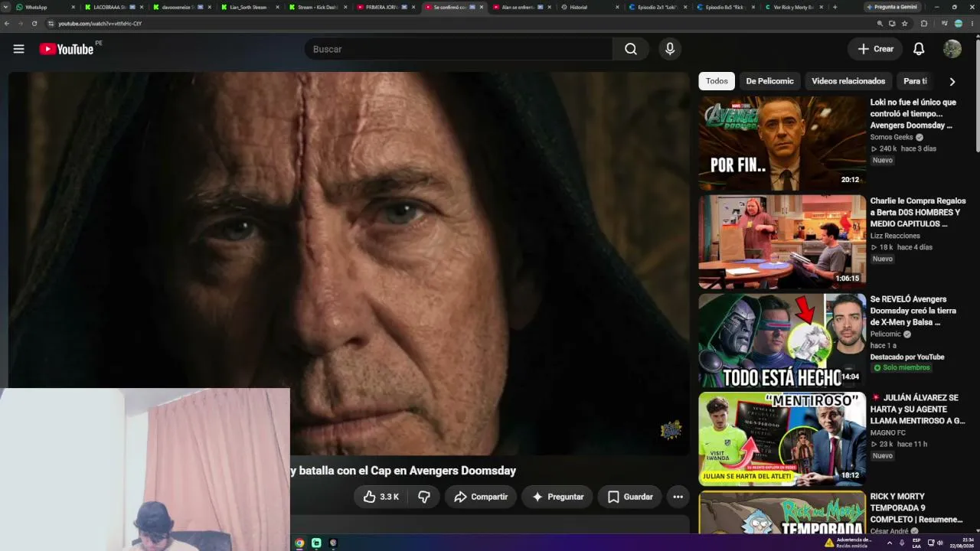This screenshot has height=551, width=980.
Task: Open the account avatar menu
Action: [952, 49]
